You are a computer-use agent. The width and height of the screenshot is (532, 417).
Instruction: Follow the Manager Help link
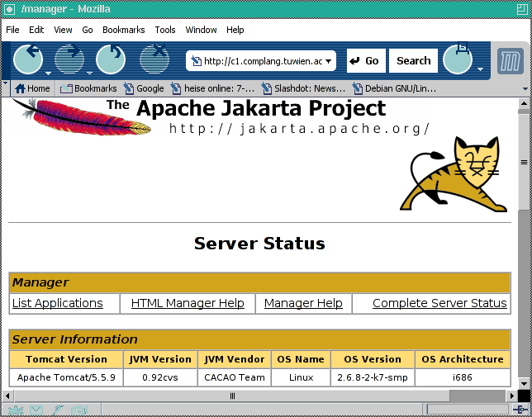(303, 303)
